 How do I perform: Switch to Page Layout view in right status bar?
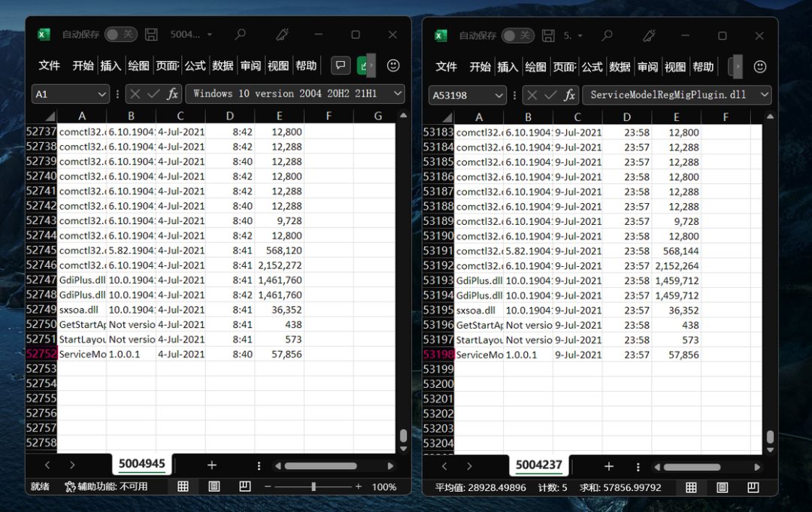[723, 488]
